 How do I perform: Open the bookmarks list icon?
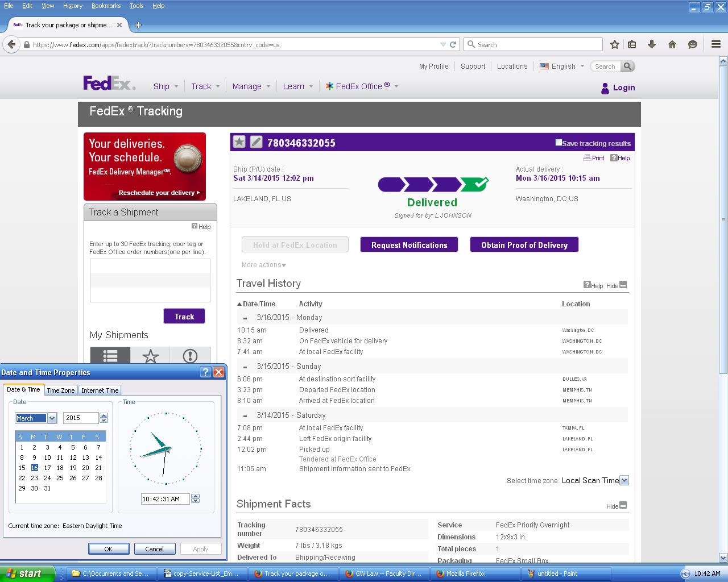(x=632, y=44)
